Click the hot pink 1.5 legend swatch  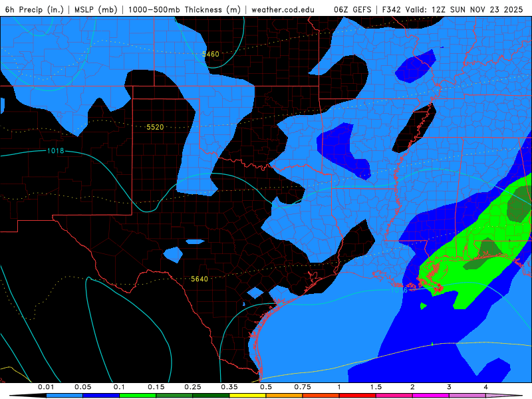pos(394,396)
